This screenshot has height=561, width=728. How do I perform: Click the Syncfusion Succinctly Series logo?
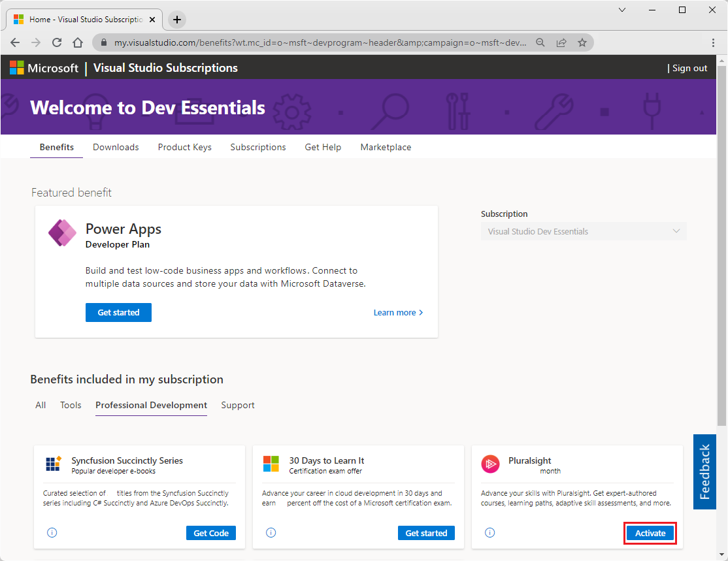[54, 464]
